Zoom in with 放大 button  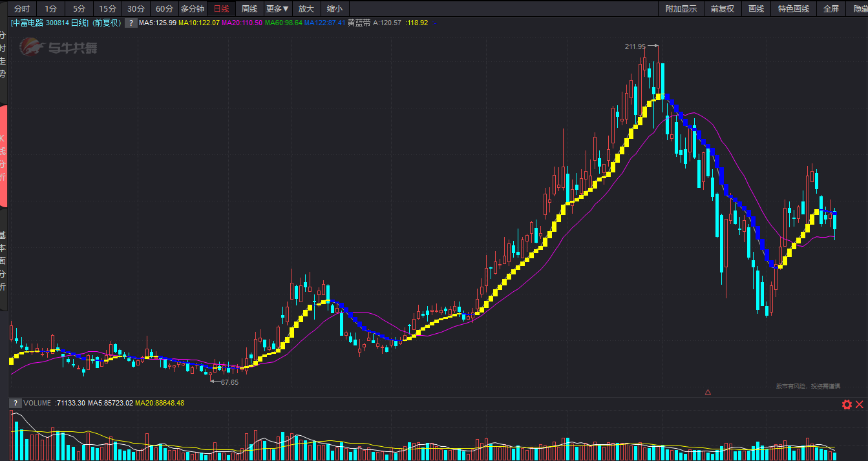[x=306, y=8]
